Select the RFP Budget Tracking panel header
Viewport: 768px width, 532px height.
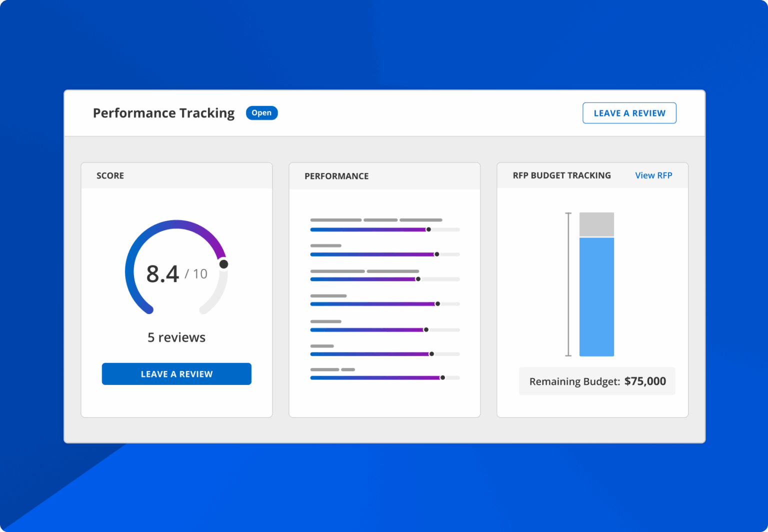pyautogui.click(x=561, y=175)
